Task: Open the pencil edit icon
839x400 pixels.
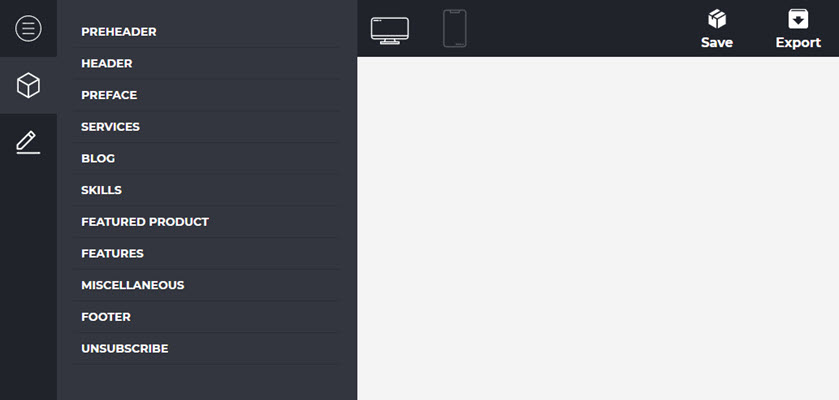Action: [28, 142]
